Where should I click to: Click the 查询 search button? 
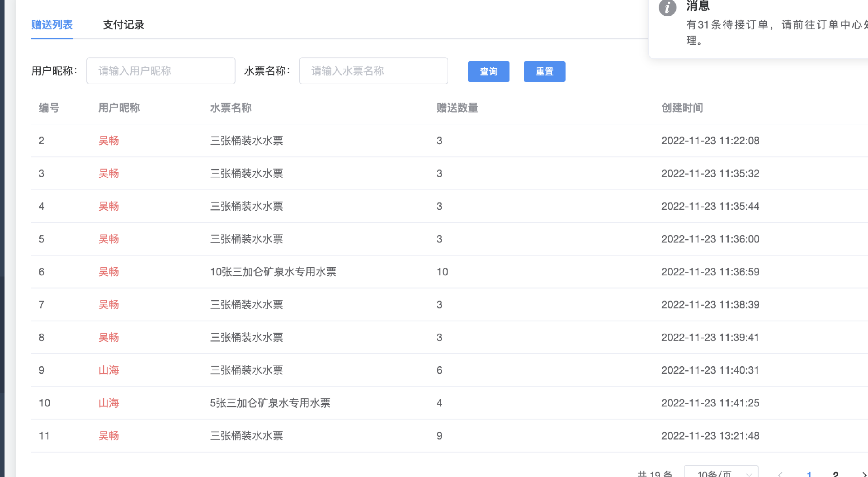488,71
